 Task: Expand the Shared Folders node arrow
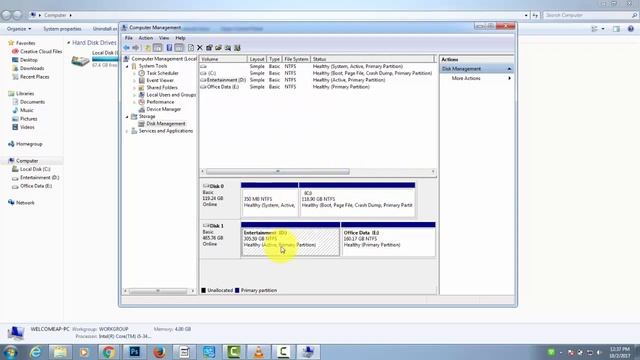(134, 87)
